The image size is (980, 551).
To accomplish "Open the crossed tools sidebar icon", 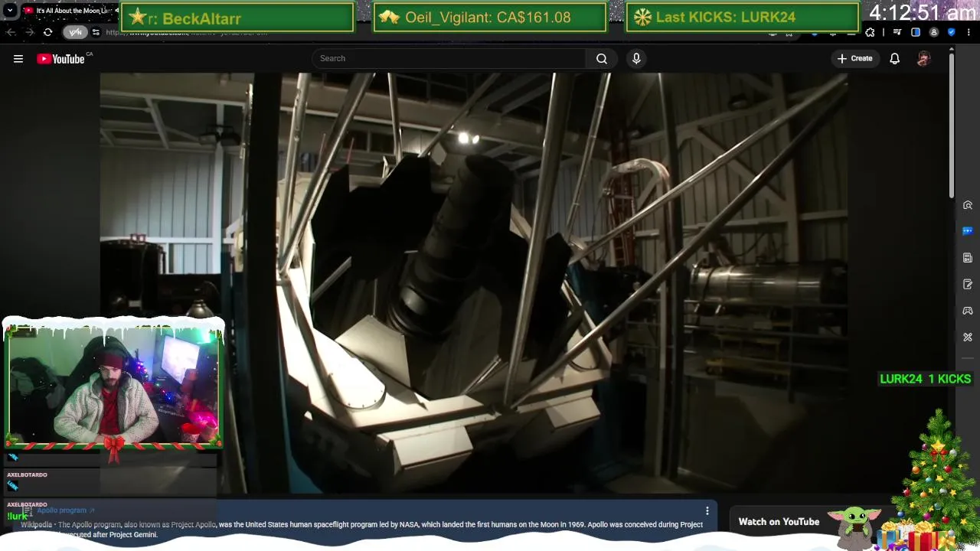I will pyautogui.click(x=968, y=337).
